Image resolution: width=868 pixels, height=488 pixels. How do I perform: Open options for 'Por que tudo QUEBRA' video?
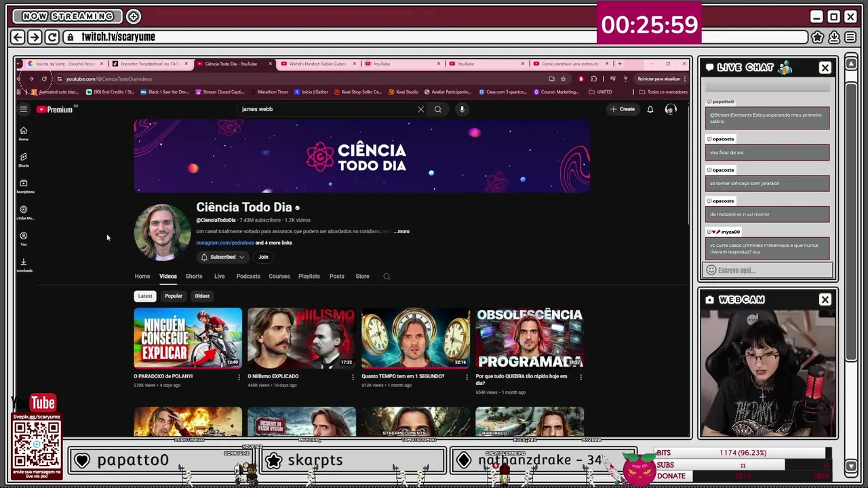pyautogui.click(x=580, y=377)
